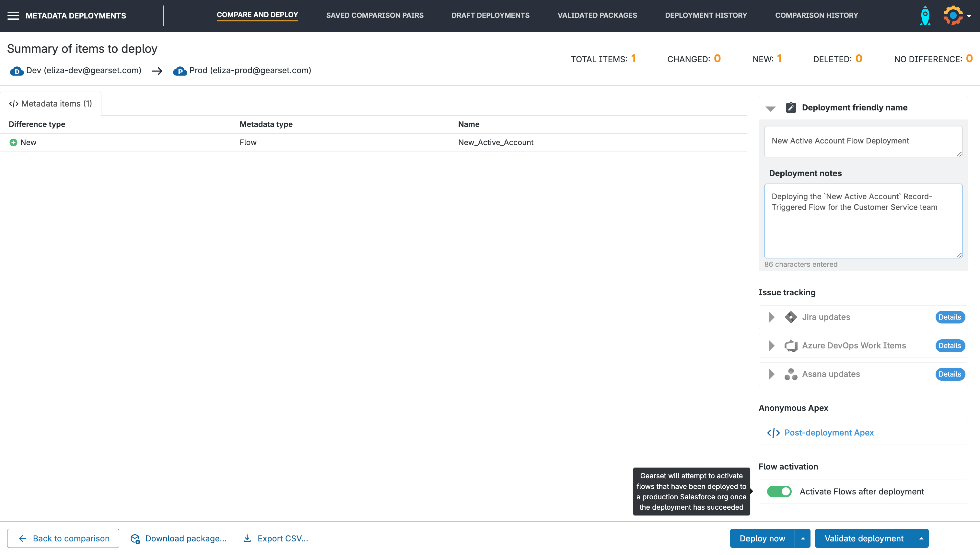Screen dimensions: 980x555
Task: Click the rocket icon in the top bar
Action: (925, 16)
